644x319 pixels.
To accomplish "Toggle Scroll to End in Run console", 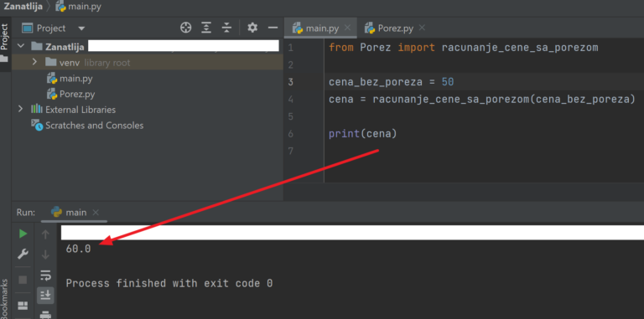I will pyautogui.click(x=45, y=295).
